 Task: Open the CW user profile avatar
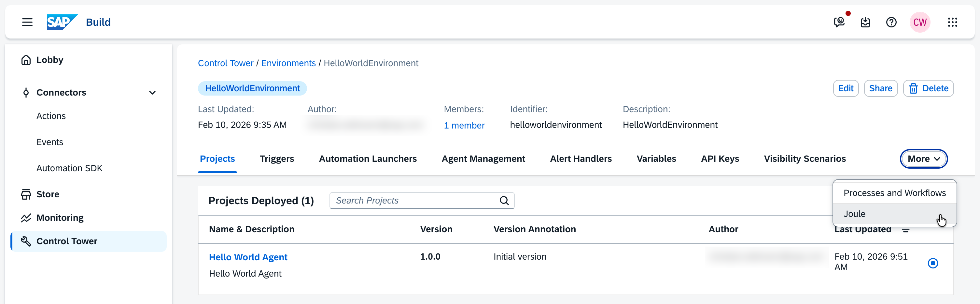point(919,22)
